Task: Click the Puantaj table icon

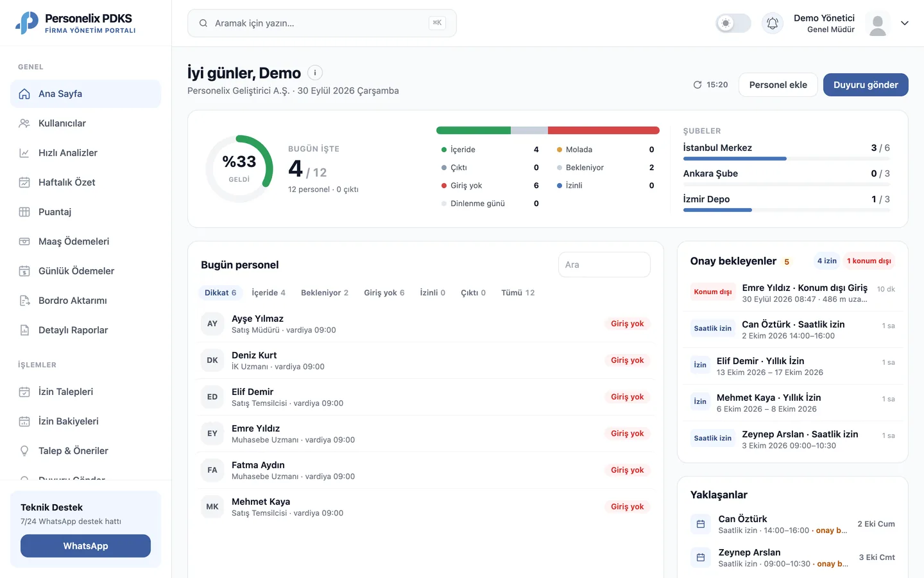Action: tap(24, 212)
